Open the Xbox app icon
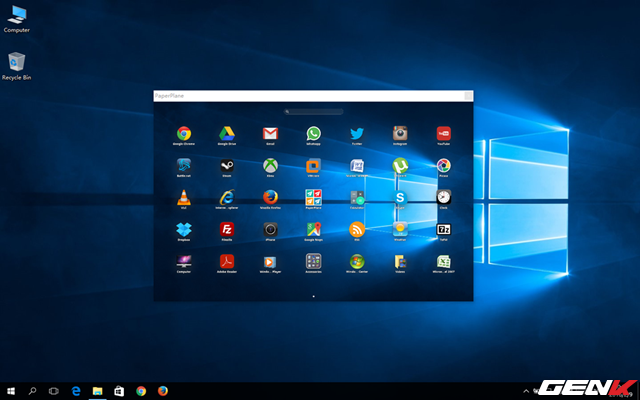Image resolution: width=640 pixels, height=400 pixels. tap(270, 166)
